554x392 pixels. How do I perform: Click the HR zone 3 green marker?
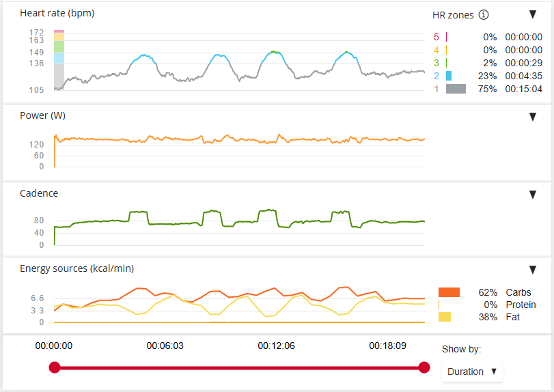point(446,63)
